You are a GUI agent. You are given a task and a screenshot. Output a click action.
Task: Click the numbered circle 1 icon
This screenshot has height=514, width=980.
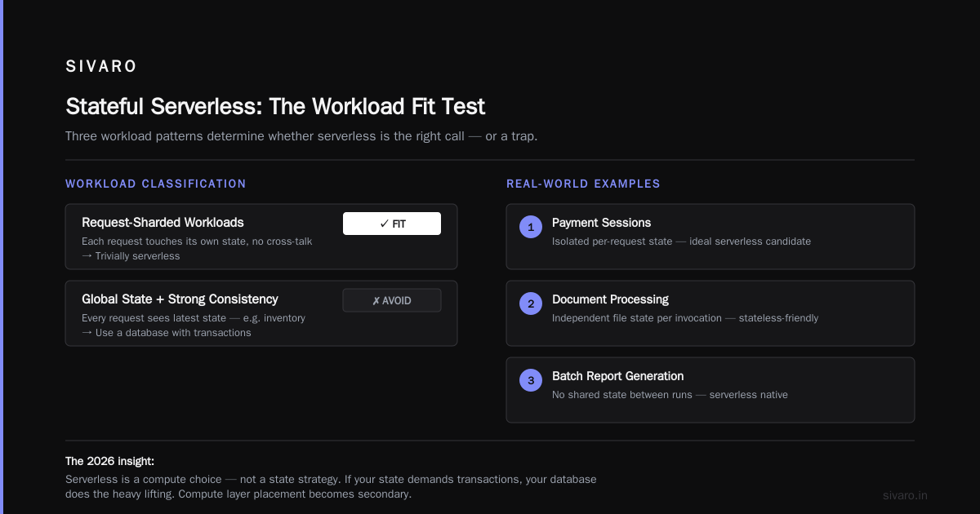tap(531, 228)
